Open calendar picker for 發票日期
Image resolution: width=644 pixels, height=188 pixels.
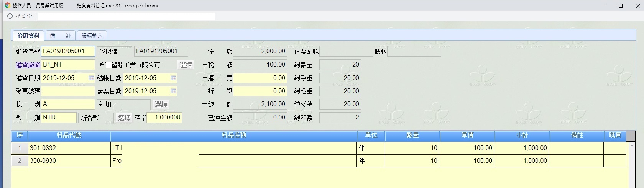click(x=173, y=91)
